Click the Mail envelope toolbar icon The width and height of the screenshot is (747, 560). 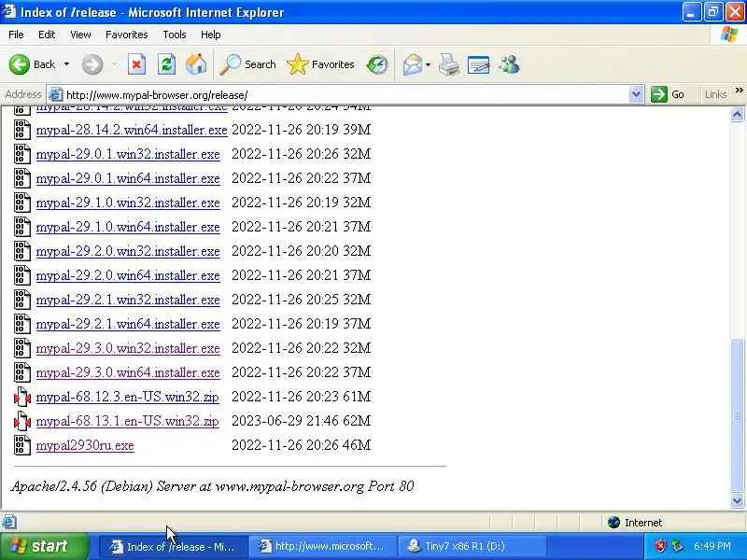[x=413, y=64]
